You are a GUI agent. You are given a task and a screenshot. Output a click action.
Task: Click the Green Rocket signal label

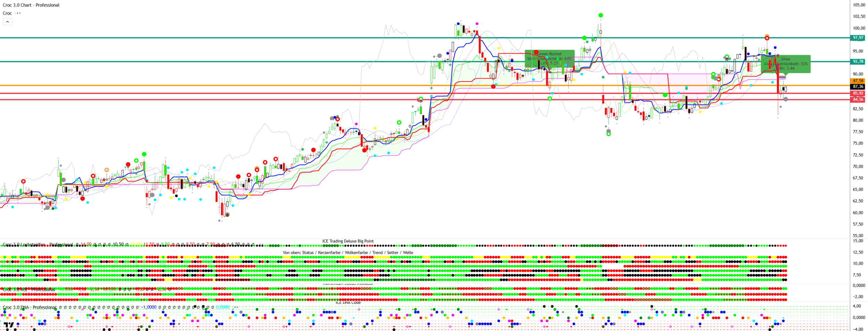coord(549,59)
